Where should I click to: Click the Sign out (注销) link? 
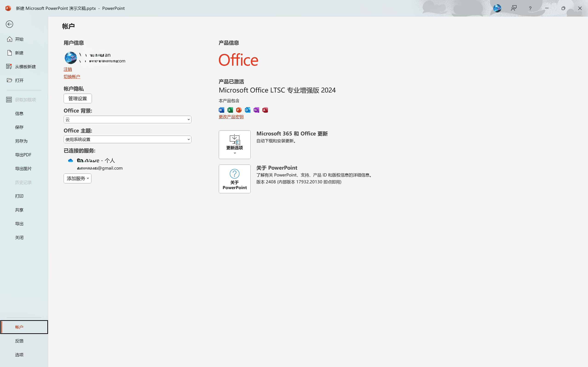[68, 69]
